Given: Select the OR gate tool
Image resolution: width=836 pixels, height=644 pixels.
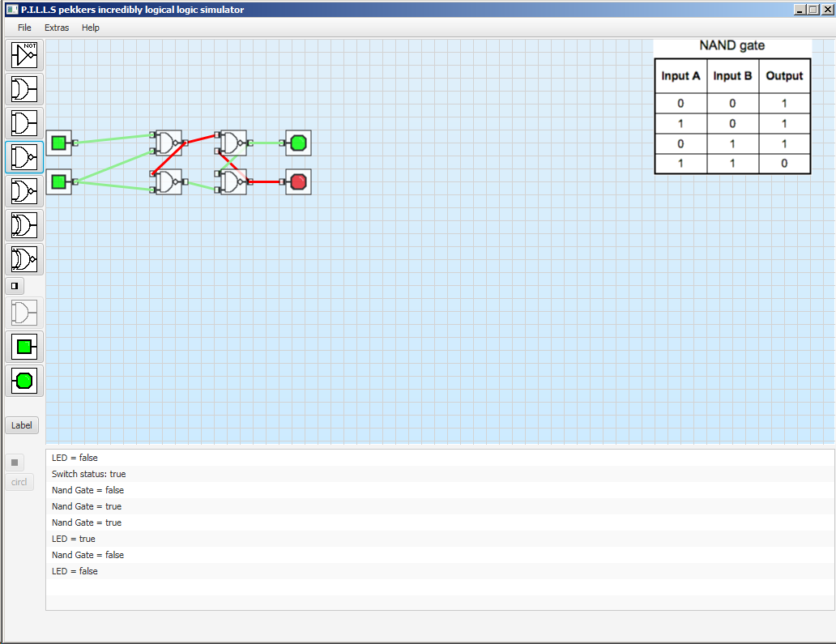Looking at the screenshot, I should click(24, 89).
